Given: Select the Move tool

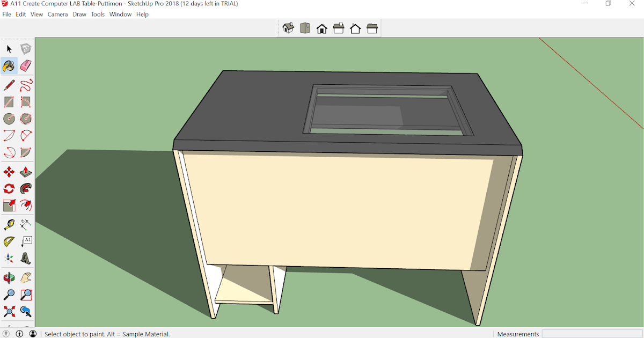Looking at the screenshot, I should pos(9,172).
